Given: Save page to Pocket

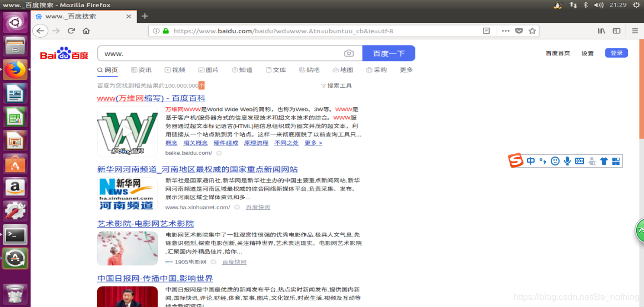Looking at the screenshot, I should (519, 31).
